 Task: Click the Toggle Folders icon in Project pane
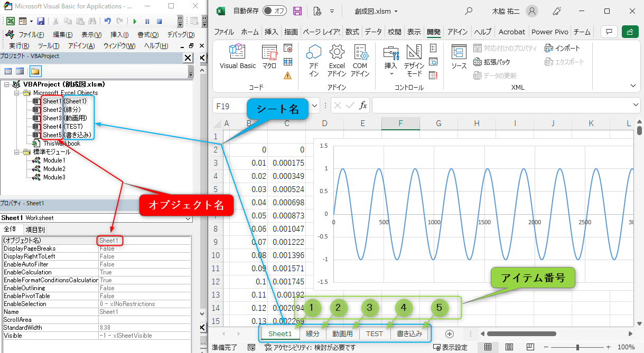35,71
